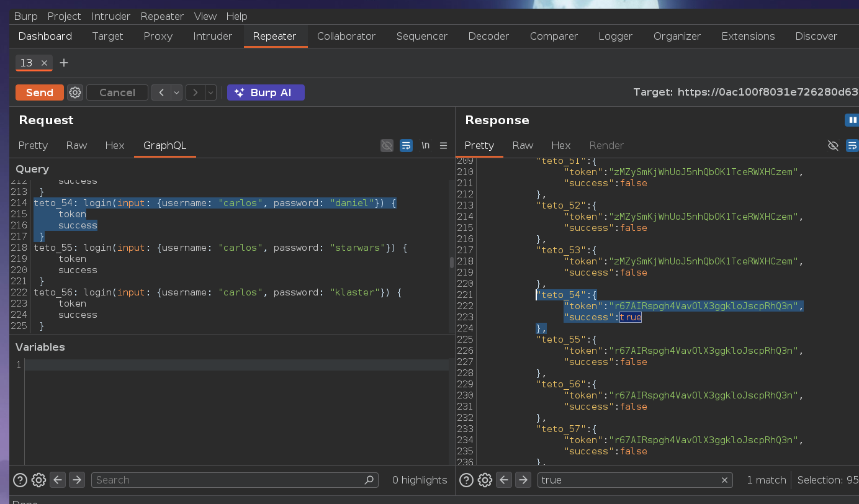Viewport: 859px width, 504px height.
Task: Click the Cancel button
Action: [117, 92]
